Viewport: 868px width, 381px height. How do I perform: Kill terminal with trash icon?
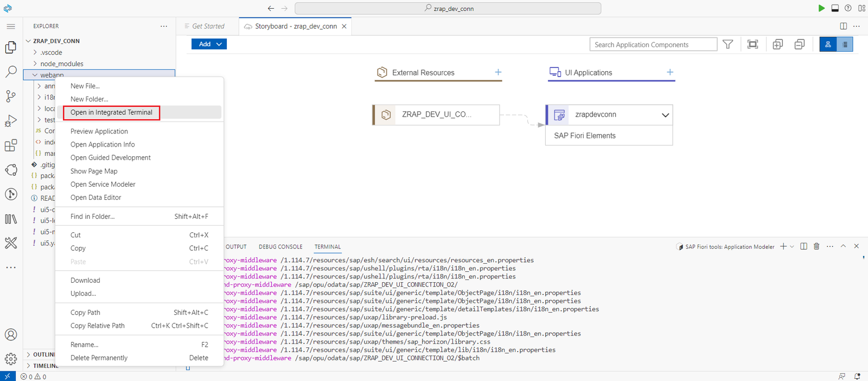click(816, 246)
